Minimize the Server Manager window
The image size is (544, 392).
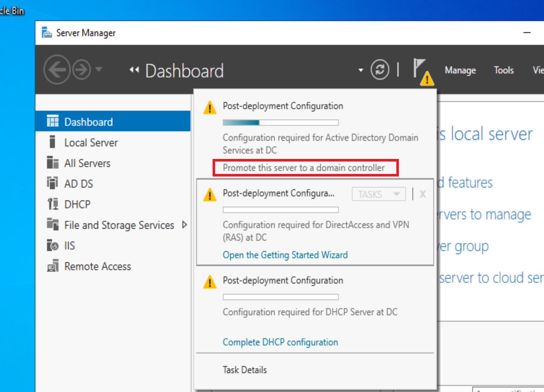pyautogui.click(x=527, y=33)
